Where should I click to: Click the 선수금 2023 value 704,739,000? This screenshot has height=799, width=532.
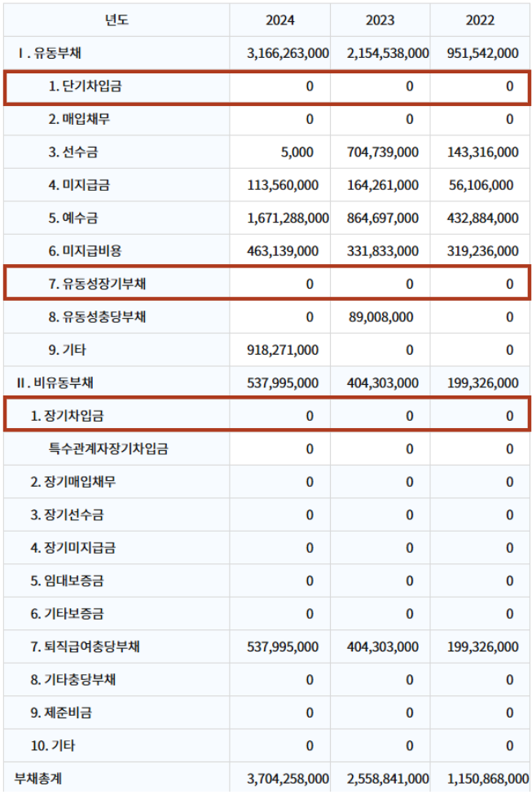383,152
